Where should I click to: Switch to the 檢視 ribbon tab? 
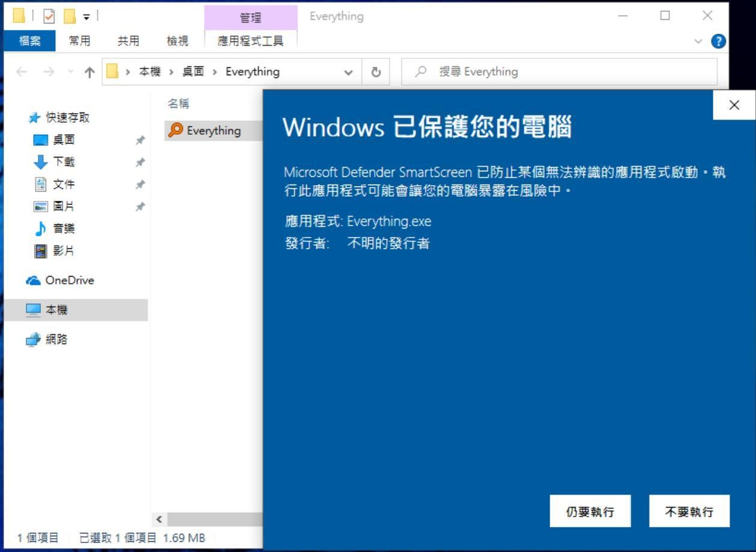tap(177, 40)
